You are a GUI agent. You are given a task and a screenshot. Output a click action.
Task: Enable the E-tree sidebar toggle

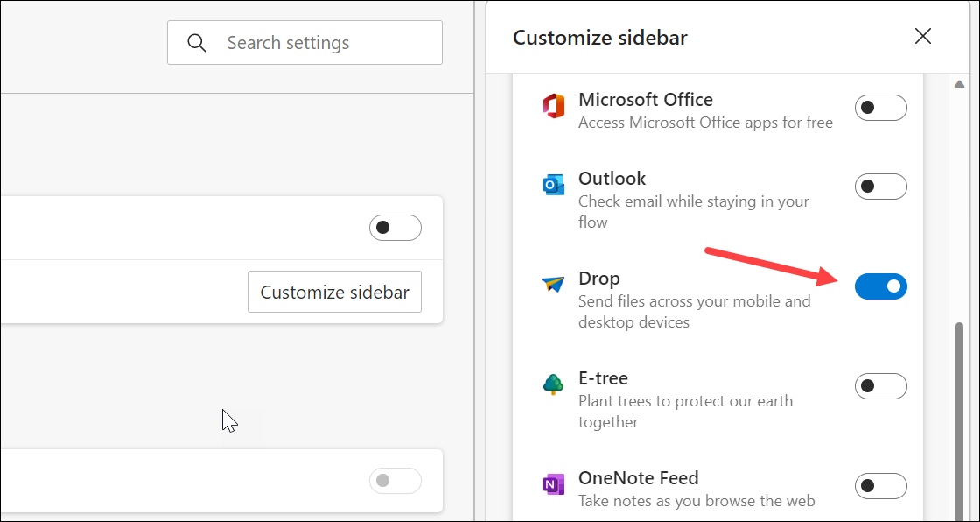pos(881,385)
